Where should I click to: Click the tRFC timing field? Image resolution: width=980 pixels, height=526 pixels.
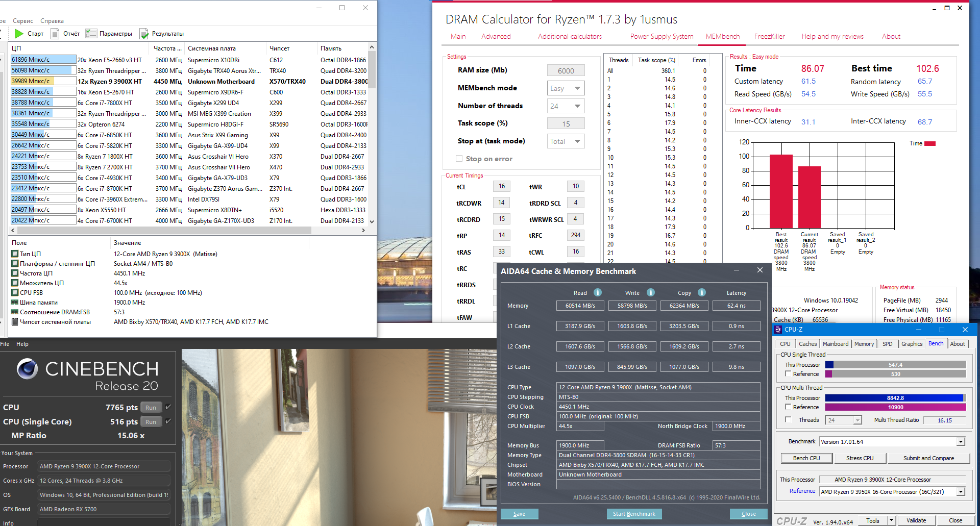click(x=575, y=235)
